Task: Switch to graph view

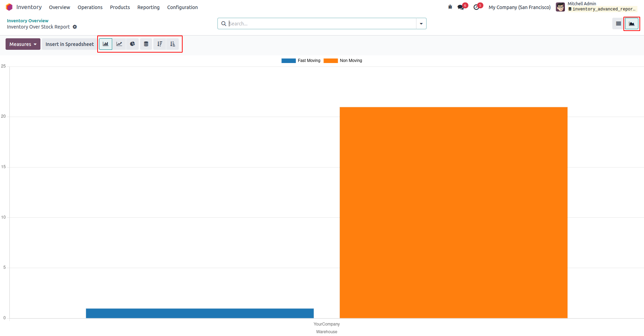Action: point(632,24)
